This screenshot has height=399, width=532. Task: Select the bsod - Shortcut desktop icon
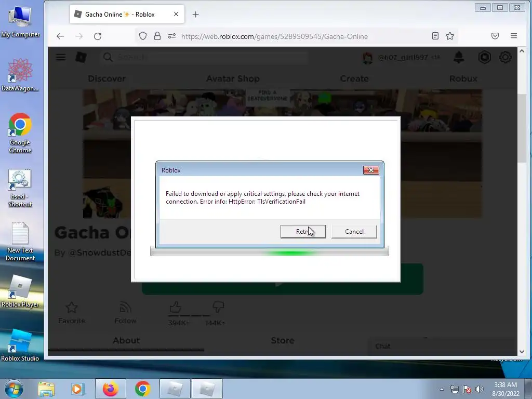20,188
